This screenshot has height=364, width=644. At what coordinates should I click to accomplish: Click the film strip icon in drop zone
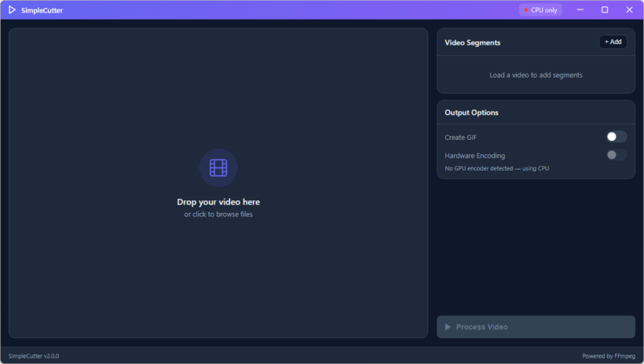[x=218, y=167]
